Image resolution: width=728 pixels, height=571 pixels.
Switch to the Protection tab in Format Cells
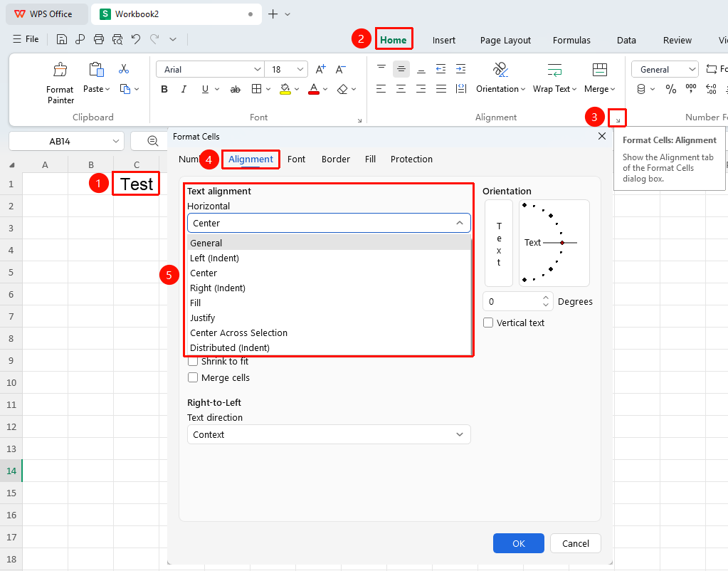coord(411,159)
